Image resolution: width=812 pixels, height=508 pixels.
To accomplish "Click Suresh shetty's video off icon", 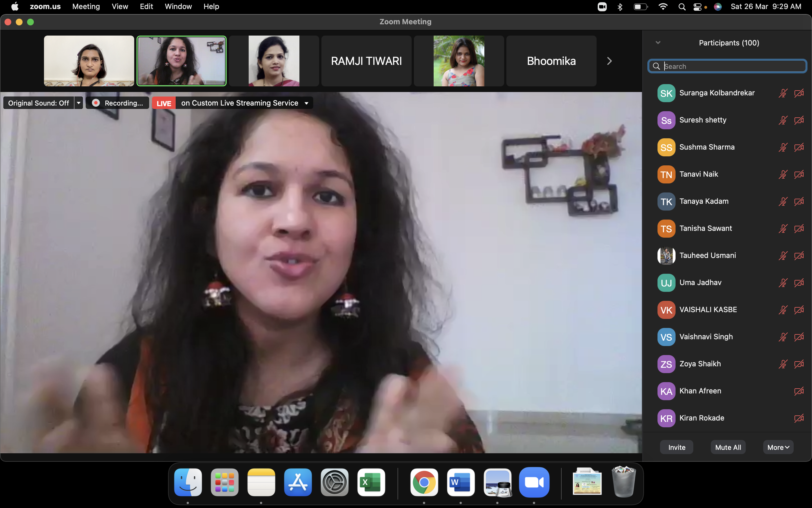I will point(799,120).
